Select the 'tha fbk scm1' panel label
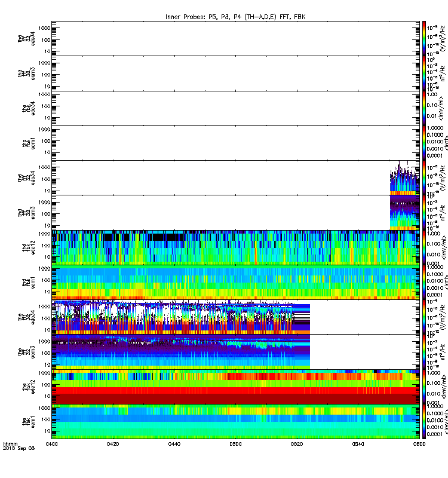 click(29, 143)
